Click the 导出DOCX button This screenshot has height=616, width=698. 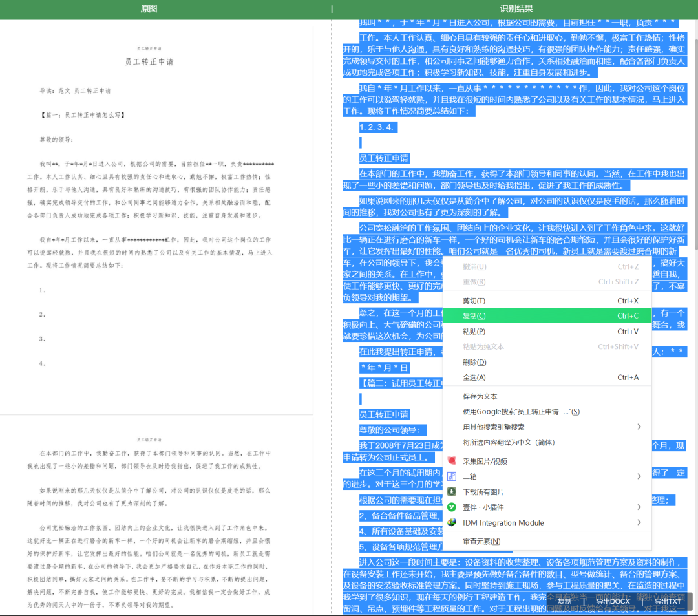point(613,601)
